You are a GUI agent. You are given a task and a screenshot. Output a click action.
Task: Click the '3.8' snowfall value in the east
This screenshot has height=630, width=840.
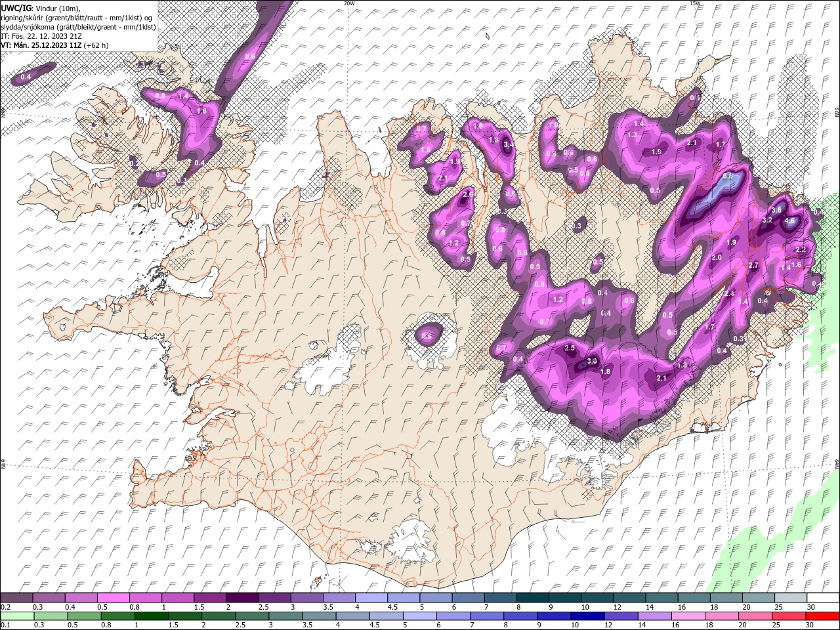pos(776,210)
